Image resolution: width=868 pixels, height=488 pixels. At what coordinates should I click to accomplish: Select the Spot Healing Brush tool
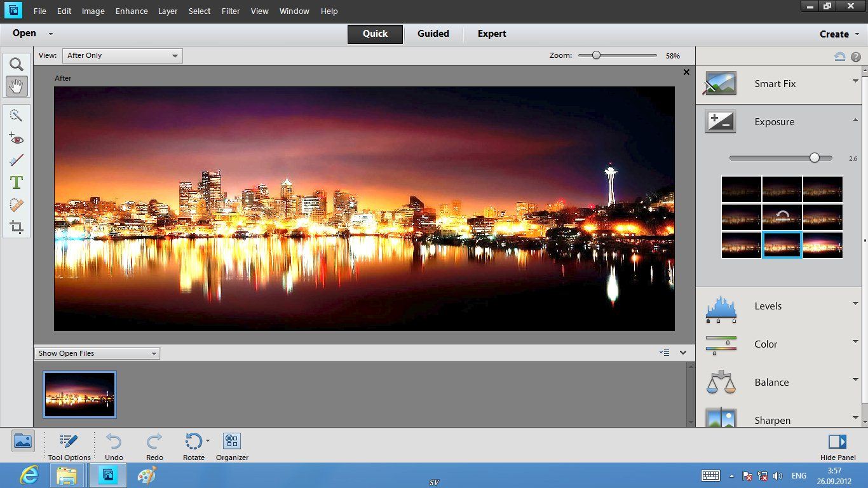tap(17, 205)
